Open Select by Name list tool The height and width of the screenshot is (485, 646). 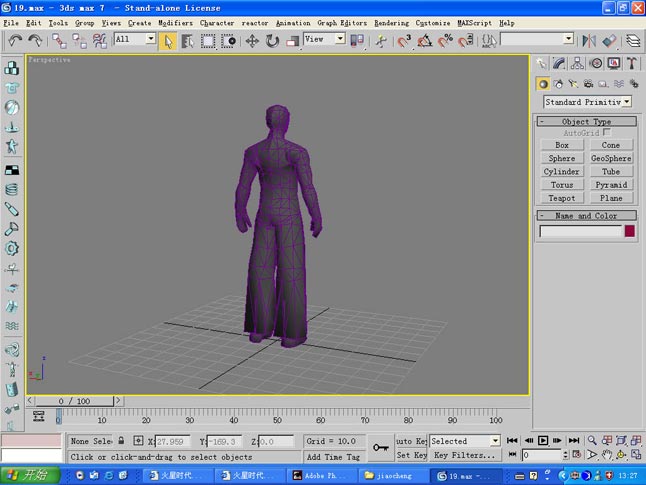(x=188, y=41)
